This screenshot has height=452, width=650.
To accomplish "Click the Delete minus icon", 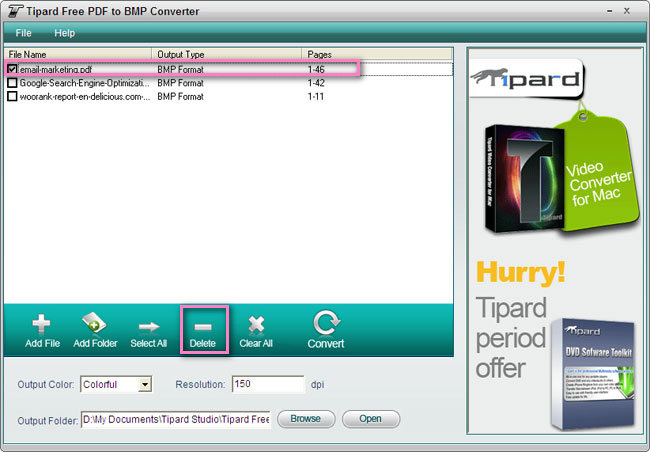I will (x=203, y=327).
